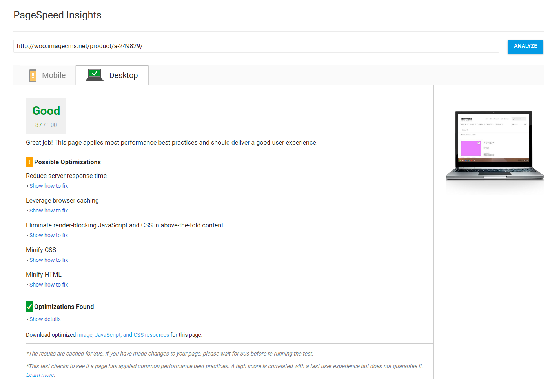Focus the URL input field
The height and width of the screenshot is (392, 559).
click(256, 46)
